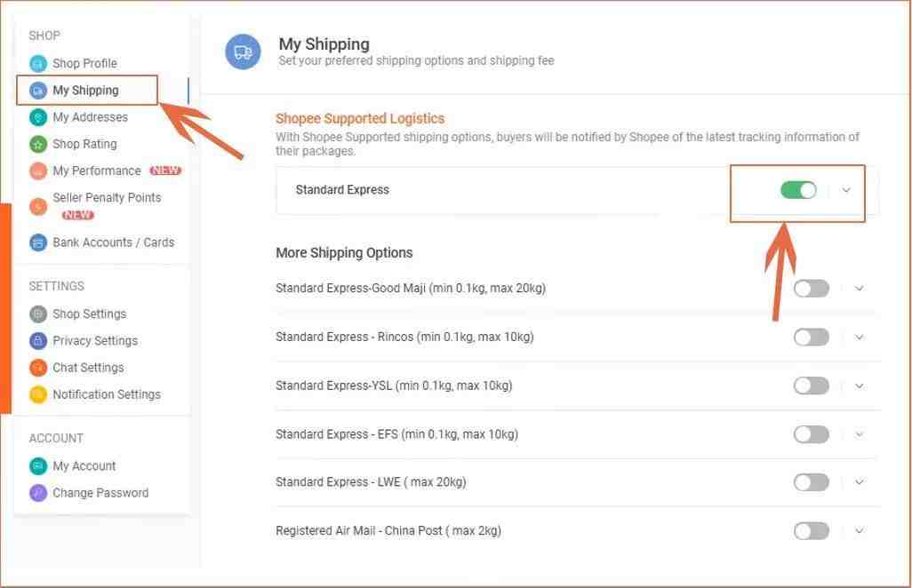The width and height of the screenshot is (912, 588).
Task: Click the More Shipping Options heading
Action: point(344,253)
